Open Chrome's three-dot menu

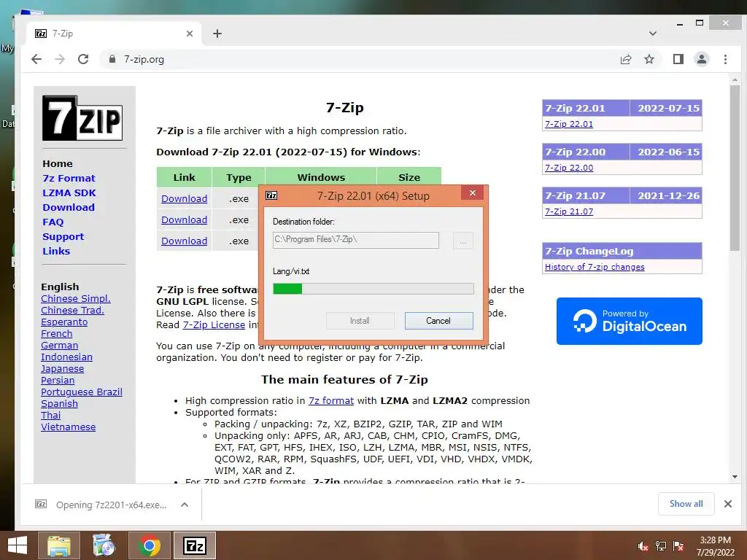click(726, 59)
